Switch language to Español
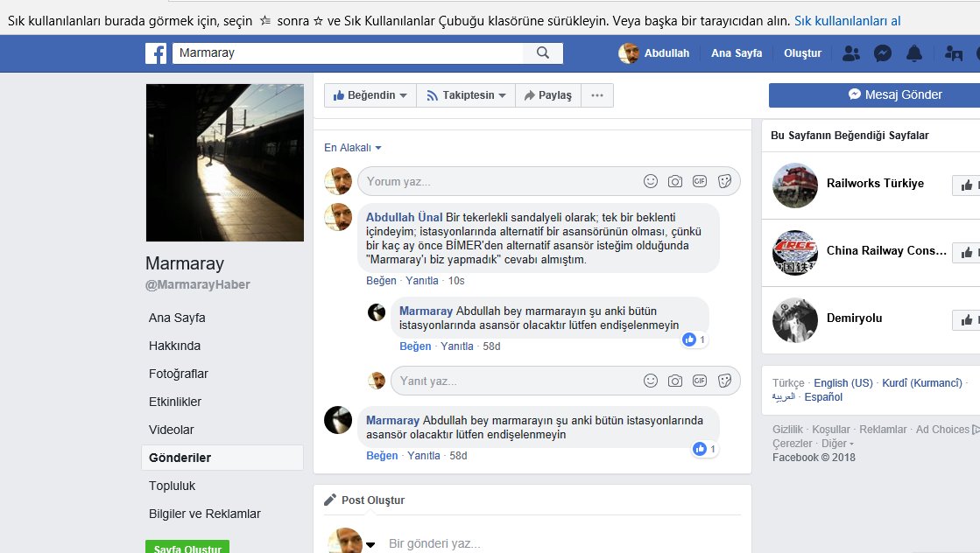This screenshot has width=980, height=553. coord(823,397)
